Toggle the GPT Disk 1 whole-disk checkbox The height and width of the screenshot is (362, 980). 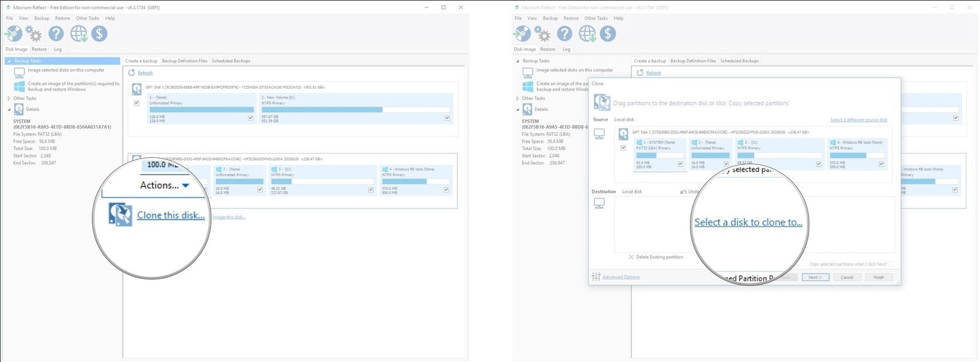click(137, 103)
